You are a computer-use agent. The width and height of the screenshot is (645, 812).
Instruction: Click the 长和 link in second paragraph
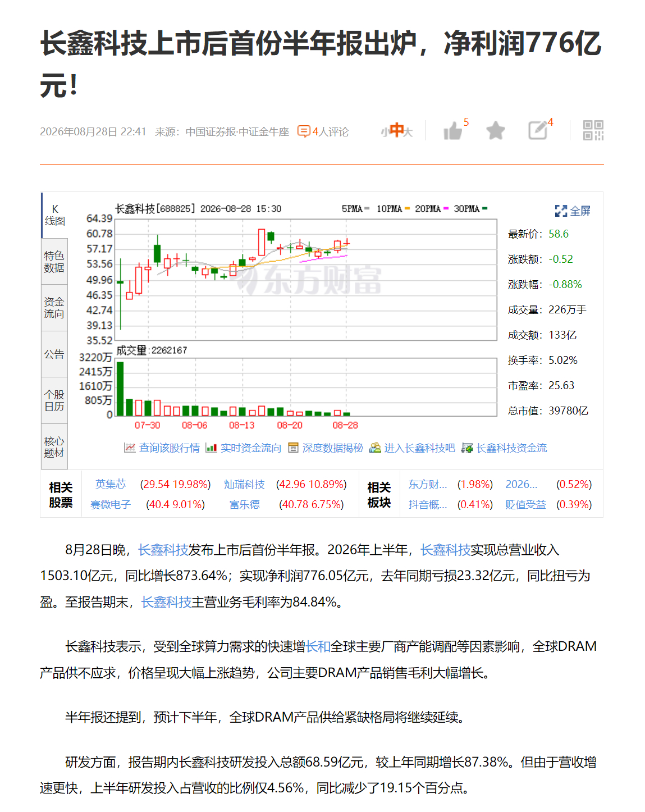[x=318, y=646]
